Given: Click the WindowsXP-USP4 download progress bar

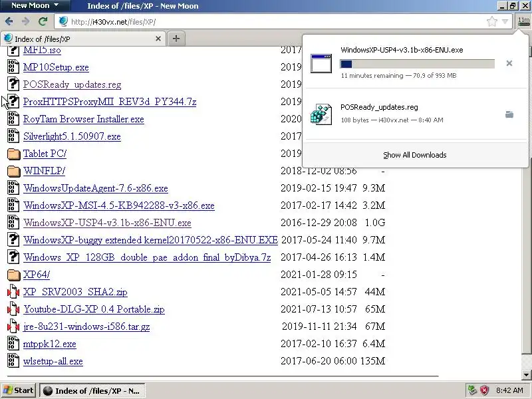Looking at the screenshot, I should point(418,64).
